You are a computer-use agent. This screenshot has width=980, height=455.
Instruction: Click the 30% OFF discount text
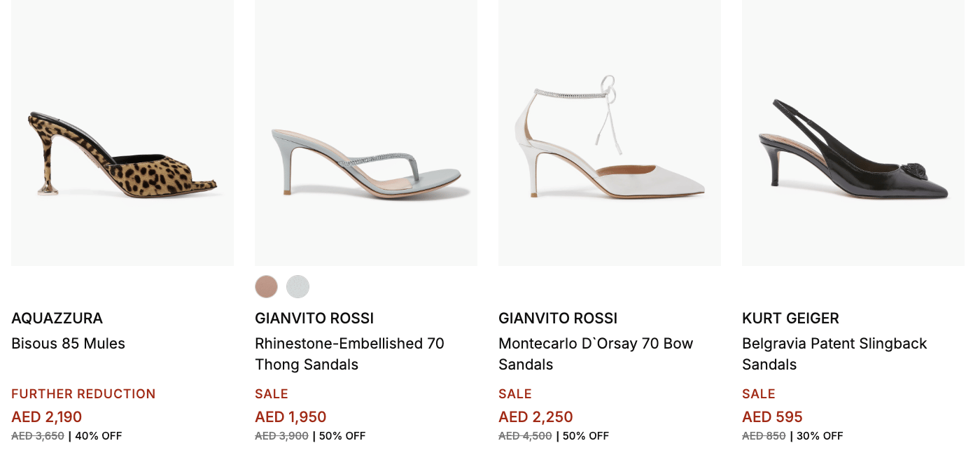tap(819, 436)
